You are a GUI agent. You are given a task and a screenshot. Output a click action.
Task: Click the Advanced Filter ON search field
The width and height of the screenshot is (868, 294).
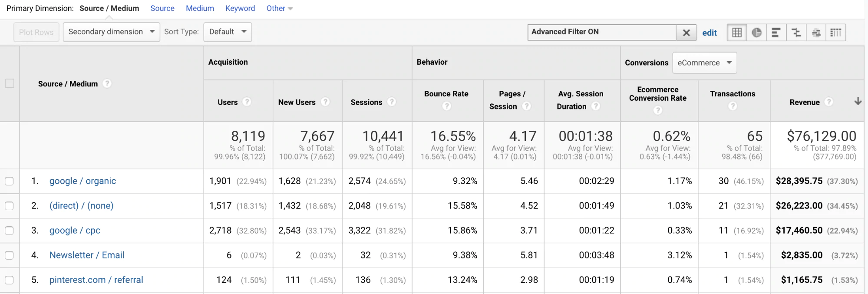(x=601, y=32)
